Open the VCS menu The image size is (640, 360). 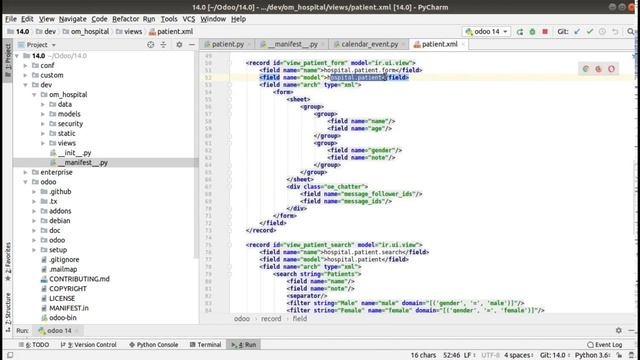click(189, 19)
